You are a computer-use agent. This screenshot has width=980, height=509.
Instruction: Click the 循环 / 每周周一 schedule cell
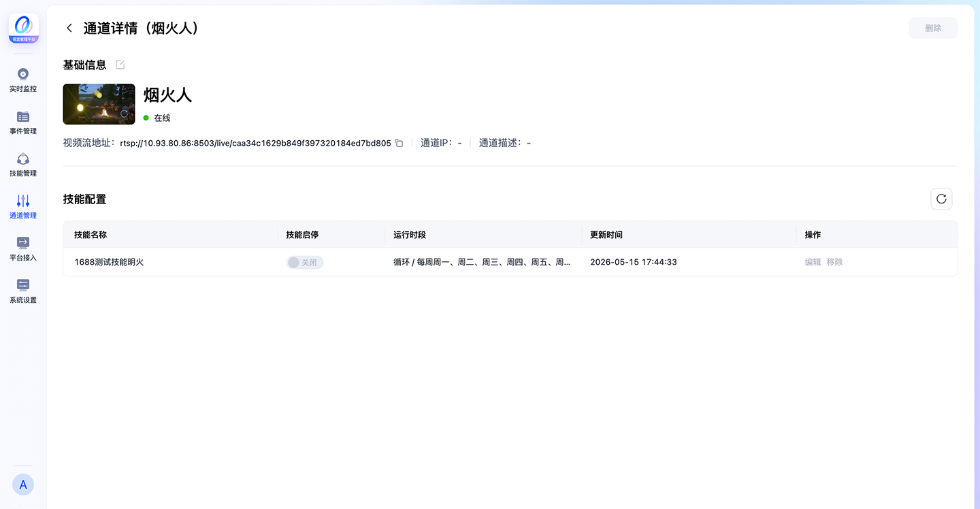[482, 262]
